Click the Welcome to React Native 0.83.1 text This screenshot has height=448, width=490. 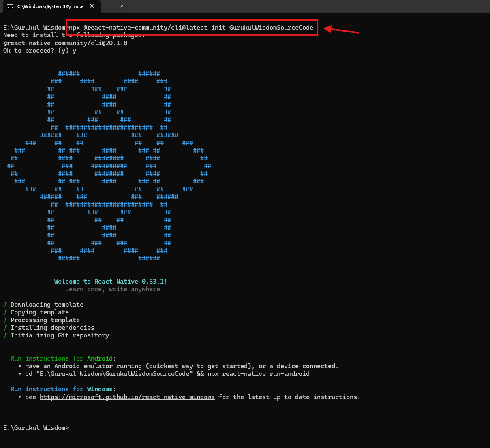(111, 282)
